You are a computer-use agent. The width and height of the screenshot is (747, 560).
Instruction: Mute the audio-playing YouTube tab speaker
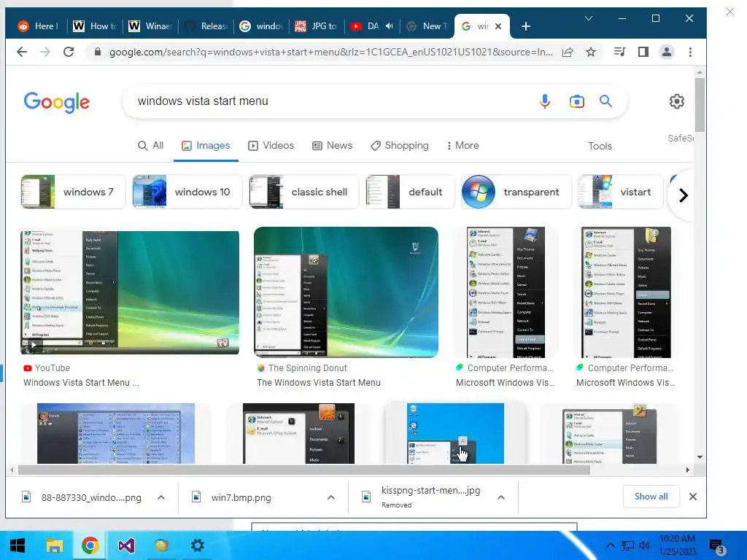[x=390, y=26]
